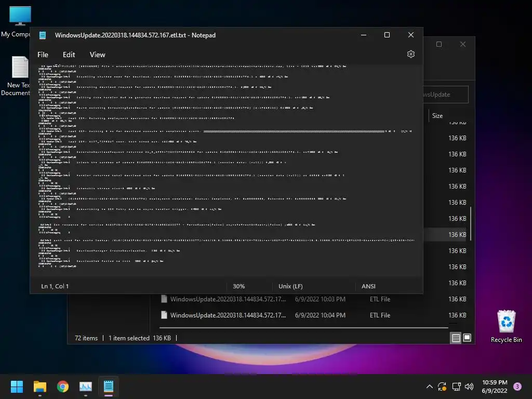Image resolution: width=532 pixels, height=399 pixels.
Task: Click the file icon of the 10:04 PM row
Action: [x=164, y=315]
